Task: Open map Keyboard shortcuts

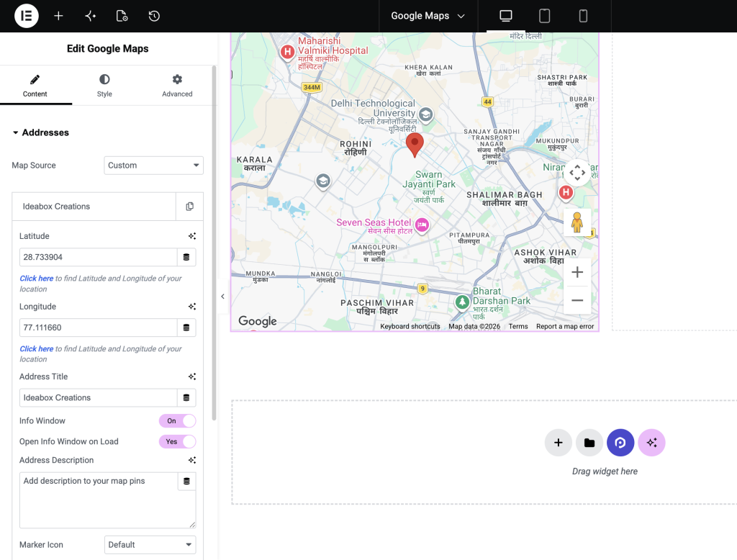Action: tap(410, 326)
